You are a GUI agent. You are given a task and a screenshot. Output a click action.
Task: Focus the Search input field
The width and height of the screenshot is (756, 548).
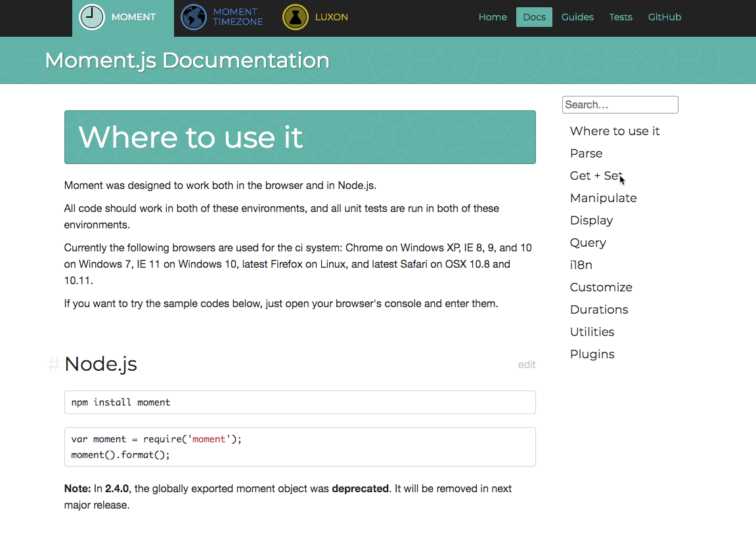[x=620, y=104]
